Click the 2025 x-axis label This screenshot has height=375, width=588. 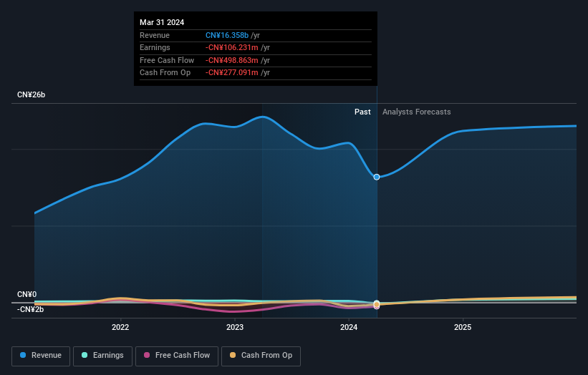click(463, 327)
